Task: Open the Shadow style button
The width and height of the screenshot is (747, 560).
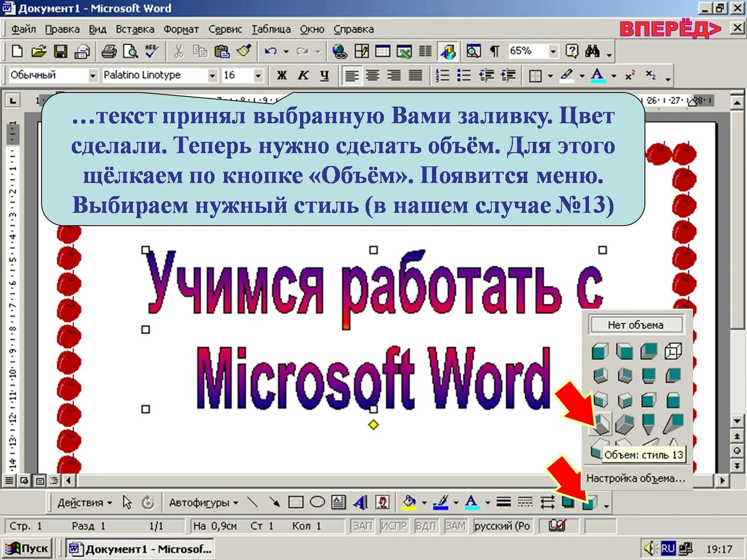Action: click(x=568, y=503)
